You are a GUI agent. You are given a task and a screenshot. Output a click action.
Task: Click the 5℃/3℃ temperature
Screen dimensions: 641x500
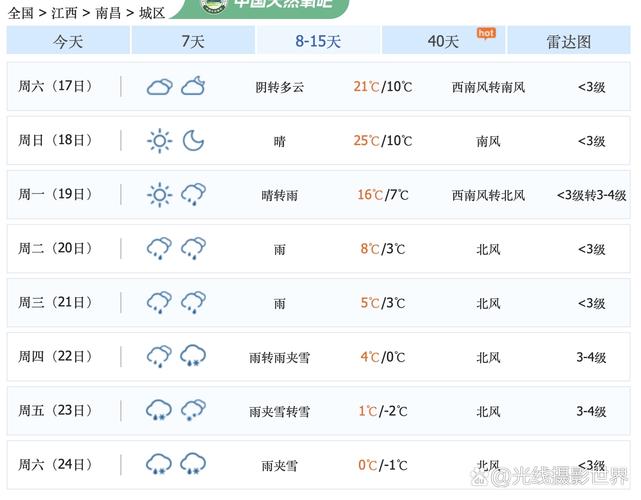[x=383, y=303]
